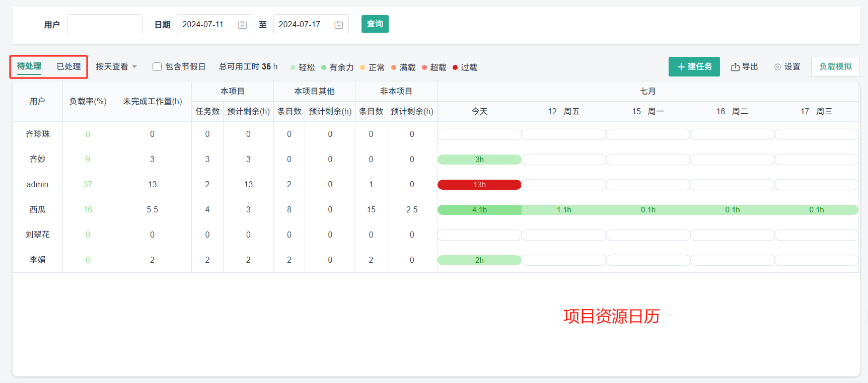
Task: Click the plus icon on 建任务
Action: pyautogui.click(x=681, y=67)
